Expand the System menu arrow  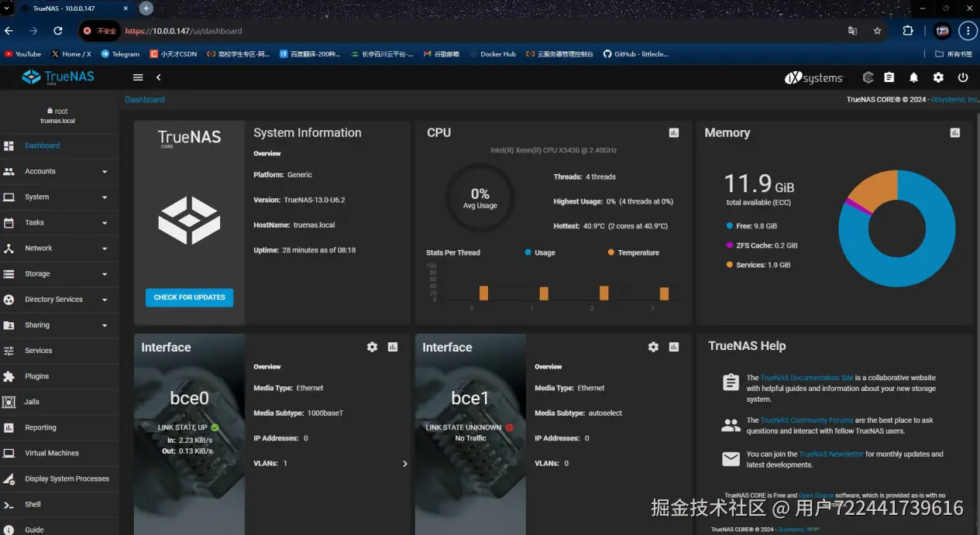(x=105, y=197)
